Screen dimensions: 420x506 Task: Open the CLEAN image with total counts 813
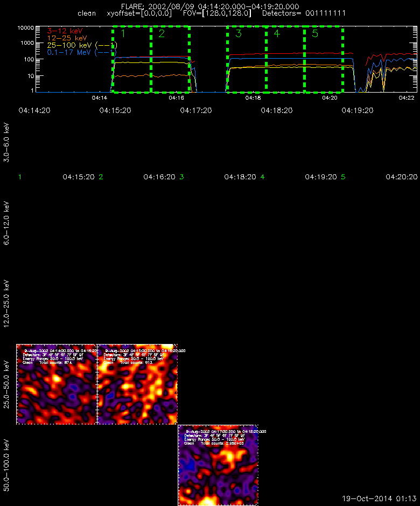click(x=137, y=384)
